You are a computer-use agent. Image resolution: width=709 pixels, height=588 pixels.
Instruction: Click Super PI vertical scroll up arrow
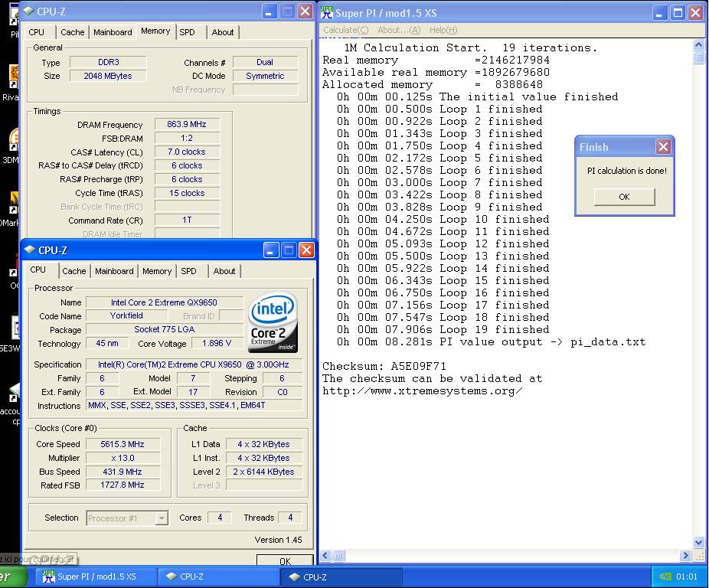point(698,44)
